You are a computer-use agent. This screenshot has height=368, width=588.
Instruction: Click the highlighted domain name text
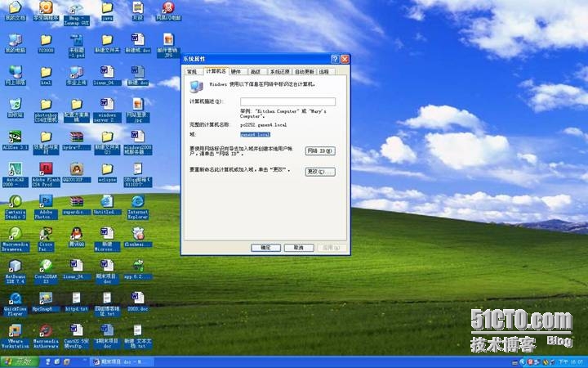(x=255, y=134)
